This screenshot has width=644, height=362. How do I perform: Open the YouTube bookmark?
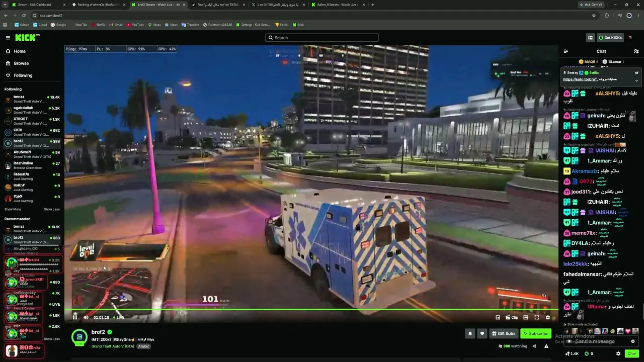click(135, 25)
